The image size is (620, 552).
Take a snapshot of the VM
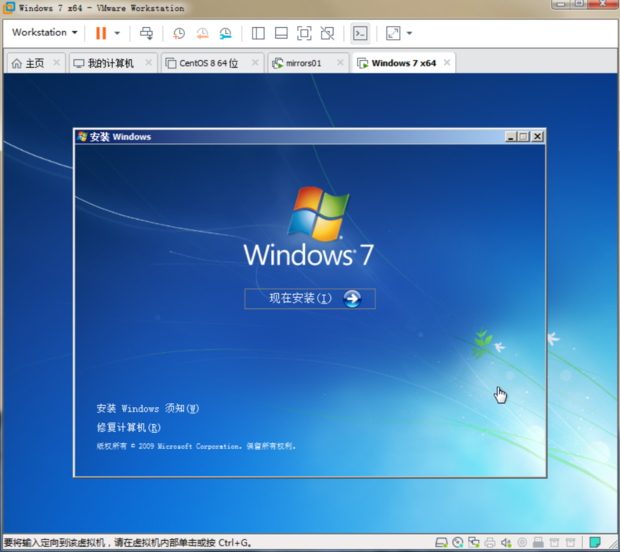(x=179, y=33)
